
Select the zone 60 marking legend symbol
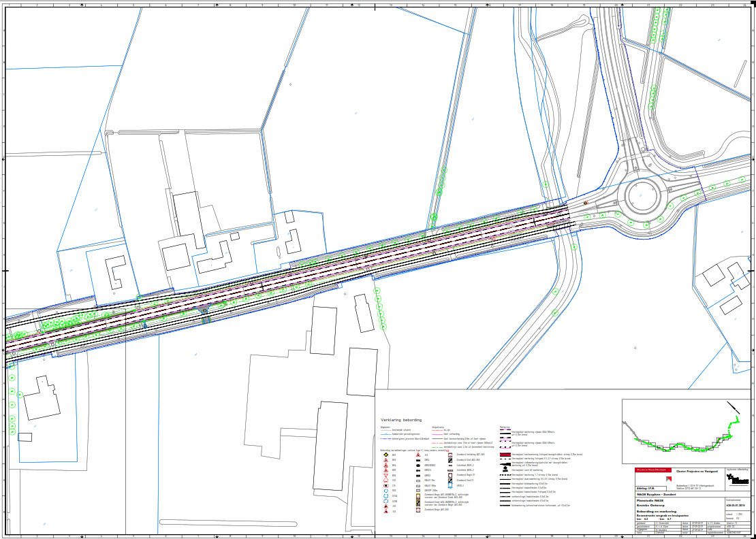tap(505, 468)
